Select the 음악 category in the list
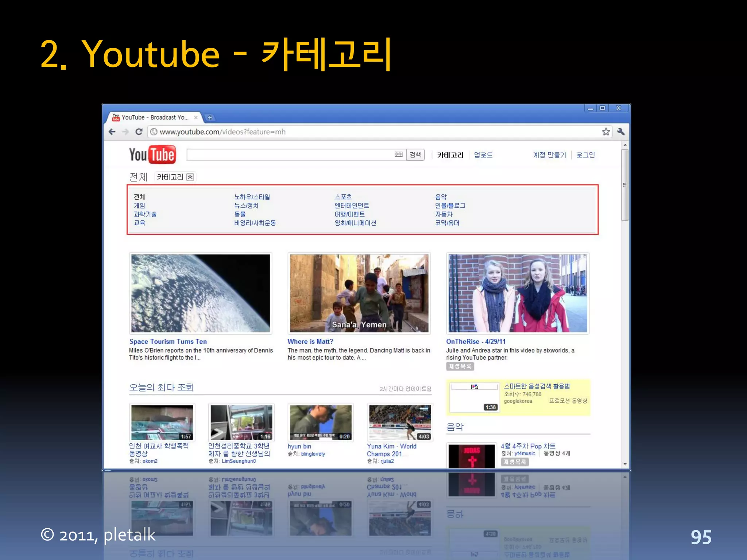 tap(441, 197)
